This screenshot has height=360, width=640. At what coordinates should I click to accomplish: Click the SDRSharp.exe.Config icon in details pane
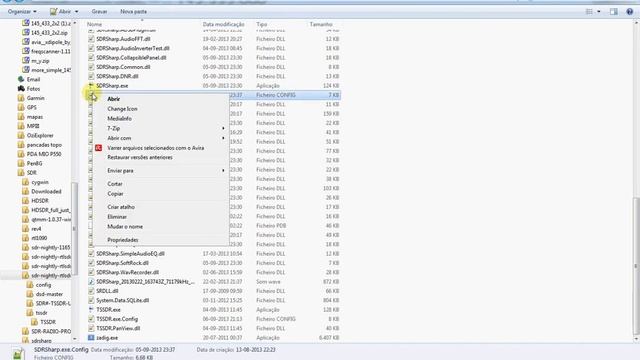17,353
